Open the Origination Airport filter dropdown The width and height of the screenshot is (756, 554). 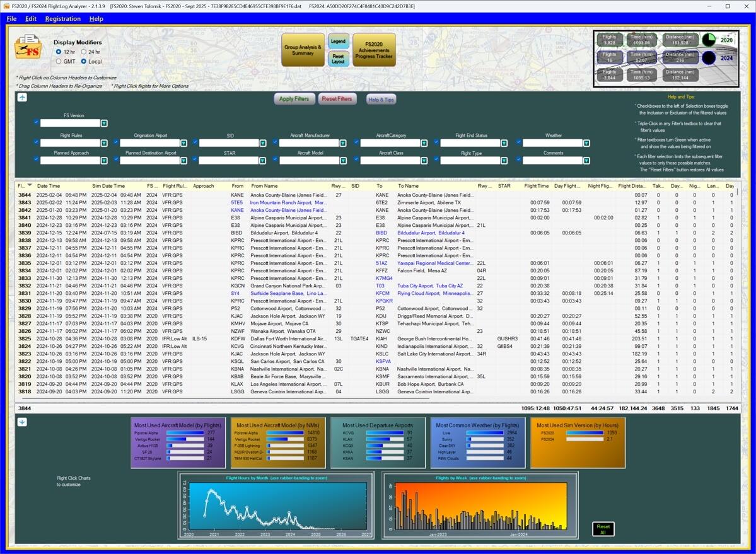(183, 143)
